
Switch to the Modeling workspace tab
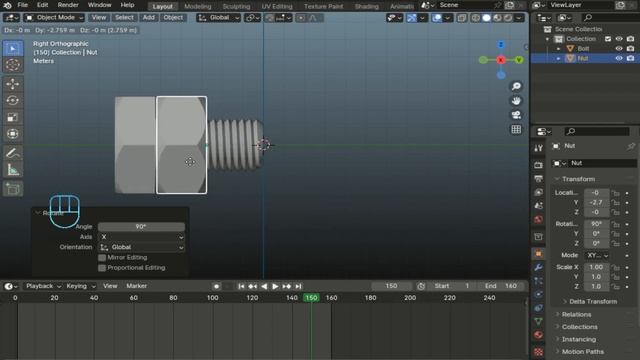click(x=198, y=6)
